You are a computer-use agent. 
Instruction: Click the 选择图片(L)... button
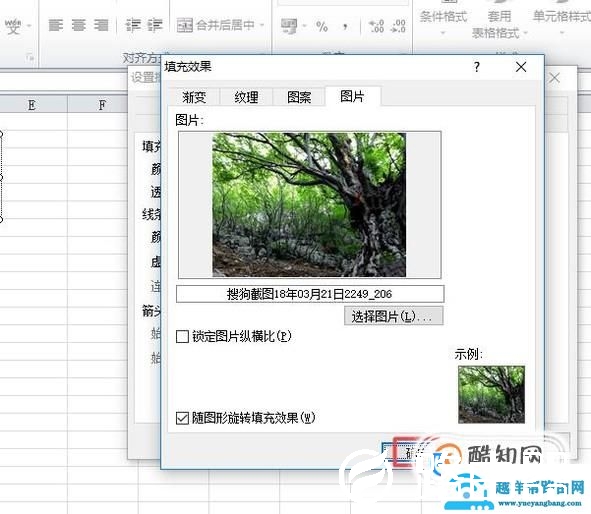coord(393,316)
